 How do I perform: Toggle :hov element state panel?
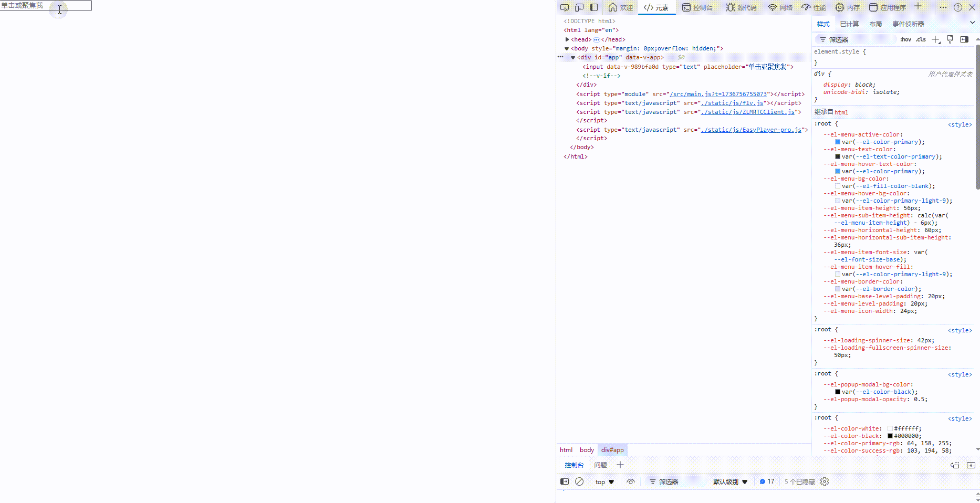[905, 39]
